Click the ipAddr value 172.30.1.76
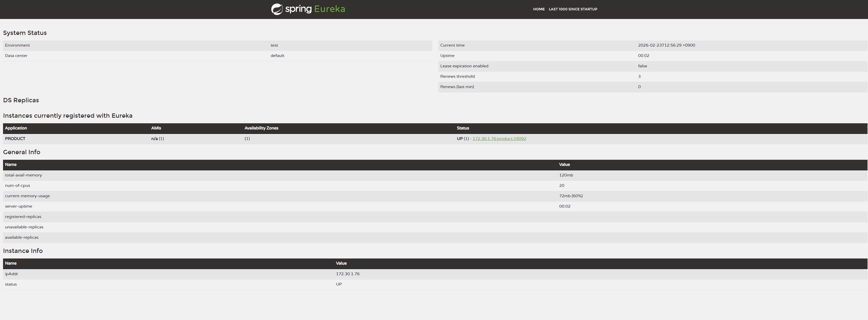Screen dimensions: 868x320 point(347,274)
